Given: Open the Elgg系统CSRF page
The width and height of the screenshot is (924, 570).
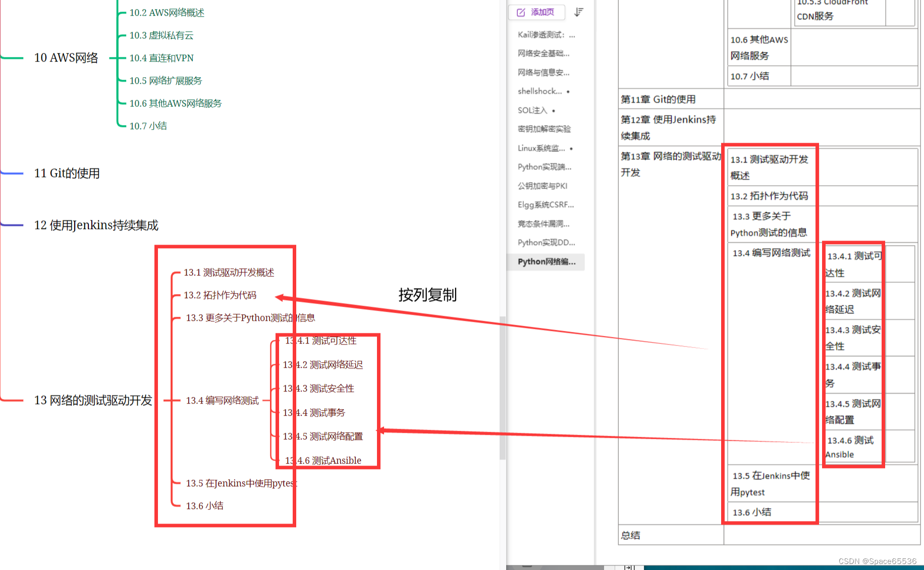Looking at the screenshot, I should (546, 205).
